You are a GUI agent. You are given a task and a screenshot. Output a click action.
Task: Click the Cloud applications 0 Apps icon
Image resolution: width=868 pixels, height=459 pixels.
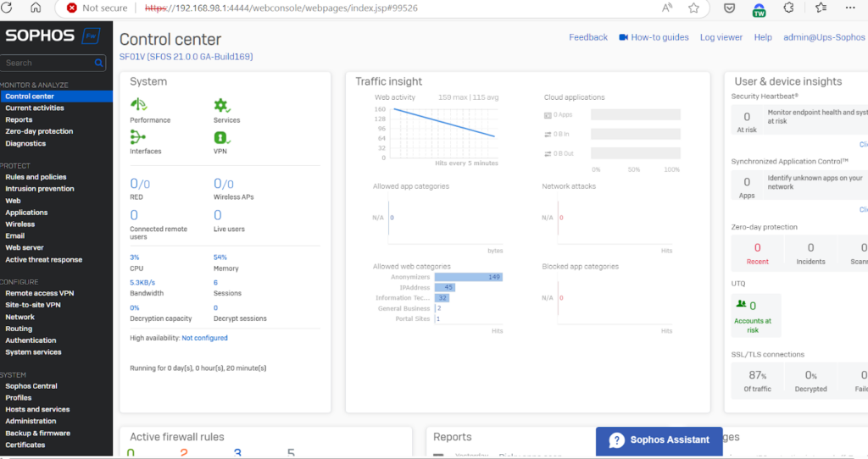pos(548,115)
